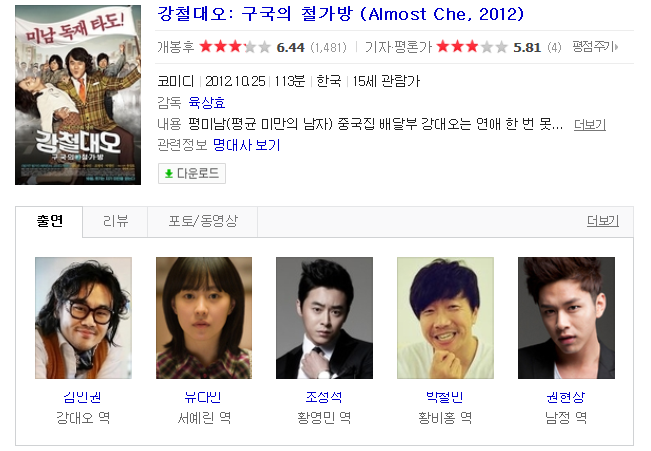The image size is (651, 451).
Task: Open photo of actor playing 남정
Action: tap(566, 318)
